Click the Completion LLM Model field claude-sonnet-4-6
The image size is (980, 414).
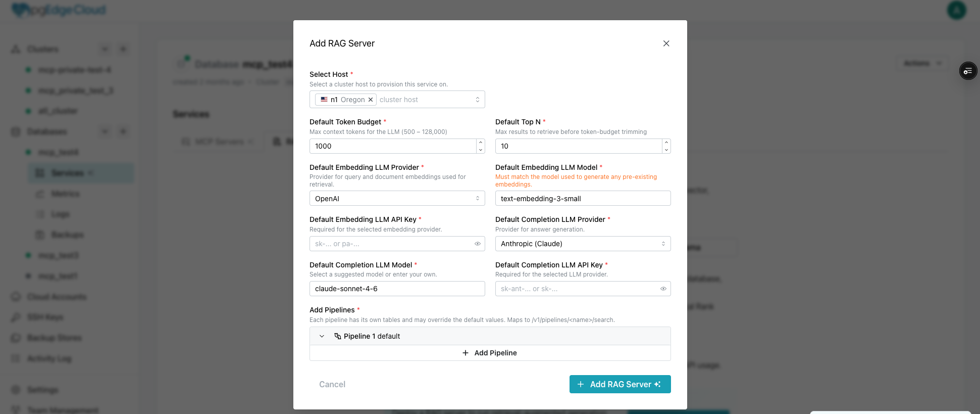click(x=397, y=289)
